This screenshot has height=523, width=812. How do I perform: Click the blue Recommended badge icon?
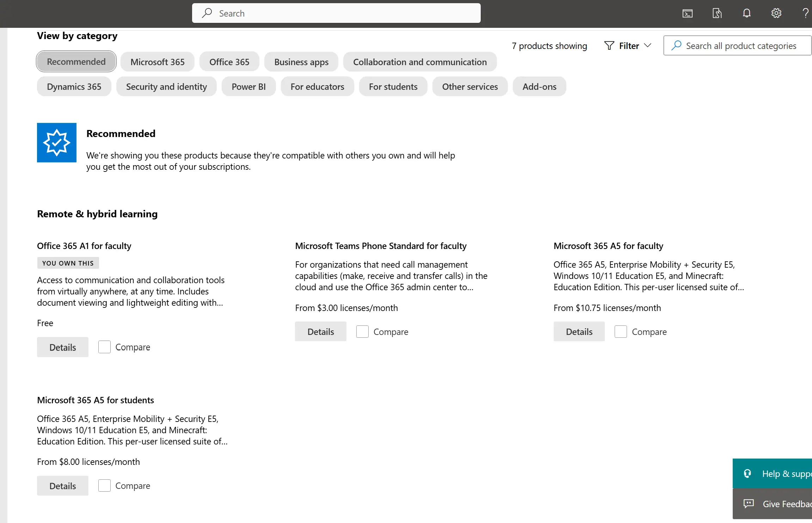57,143
